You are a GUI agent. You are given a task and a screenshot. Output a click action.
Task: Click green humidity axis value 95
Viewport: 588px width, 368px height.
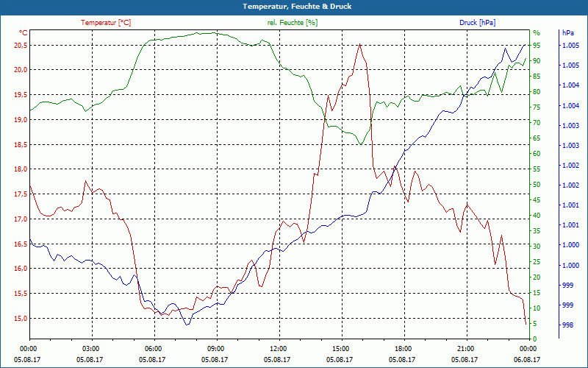pyautogui.click(x=537, y=46)
